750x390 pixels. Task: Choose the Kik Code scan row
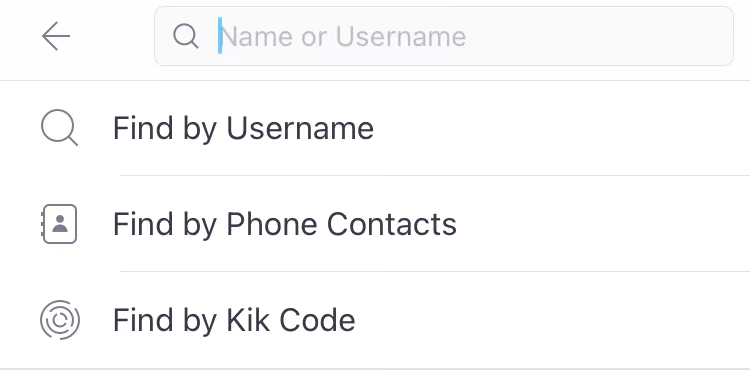point(375,320)
